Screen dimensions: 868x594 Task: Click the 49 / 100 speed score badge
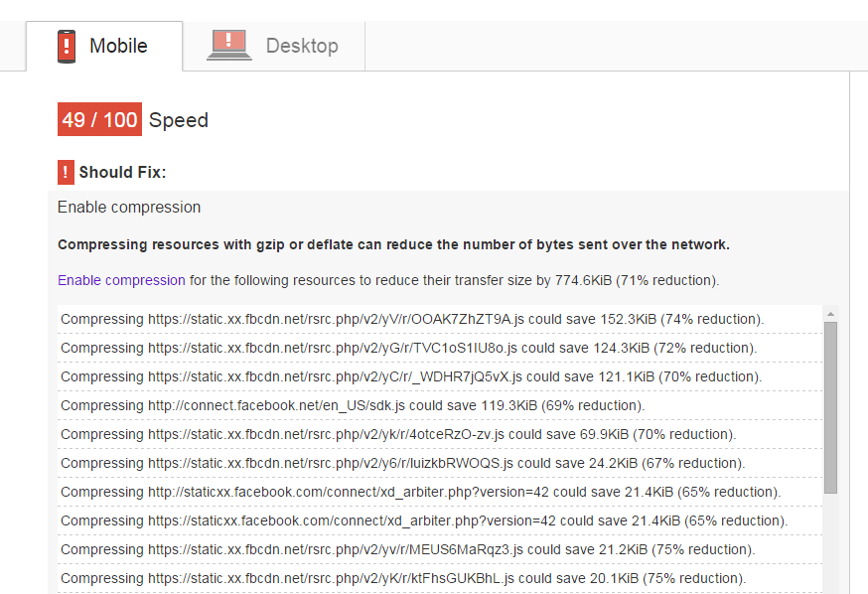coord(99,120)
